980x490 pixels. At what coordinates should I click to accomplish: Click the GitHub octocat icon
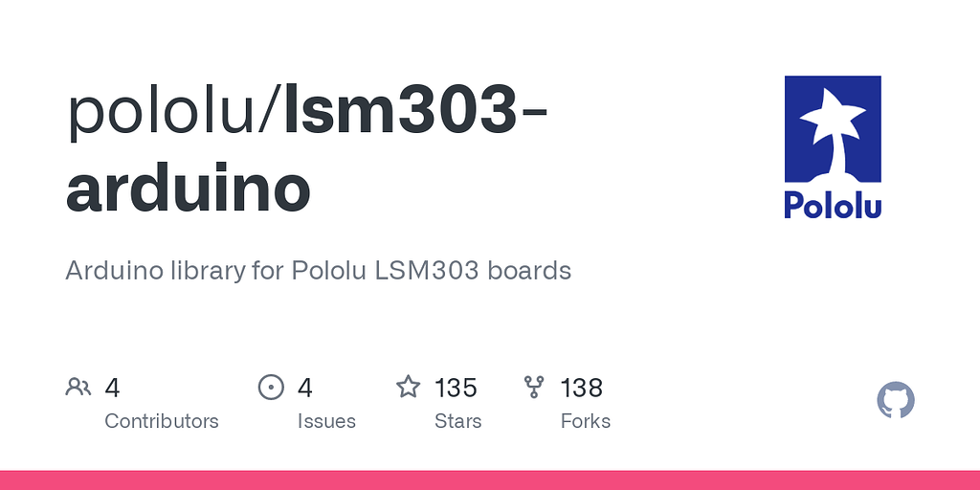pos(896,400)
